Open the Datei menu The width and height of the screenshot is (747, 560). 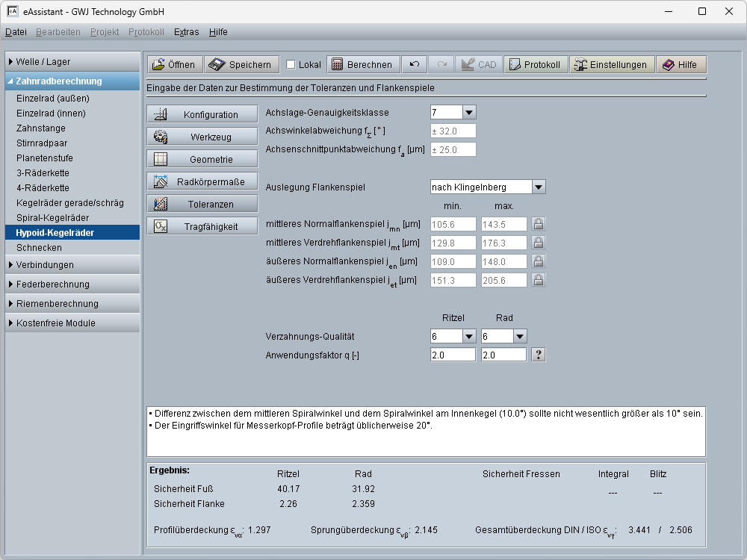pyautogui.click(x=16, y=32)
